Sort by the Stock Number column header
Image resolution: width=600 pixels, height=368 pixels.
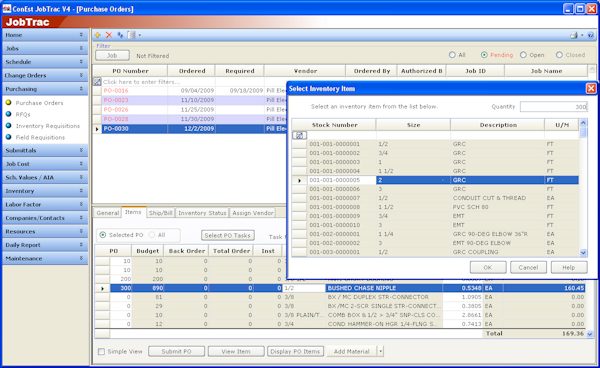click(334, 125)
